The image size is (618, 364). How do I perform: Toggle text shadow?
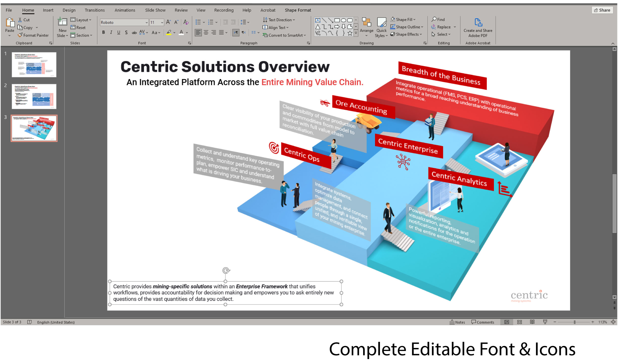pyautogui.click(x=126, y=32)
